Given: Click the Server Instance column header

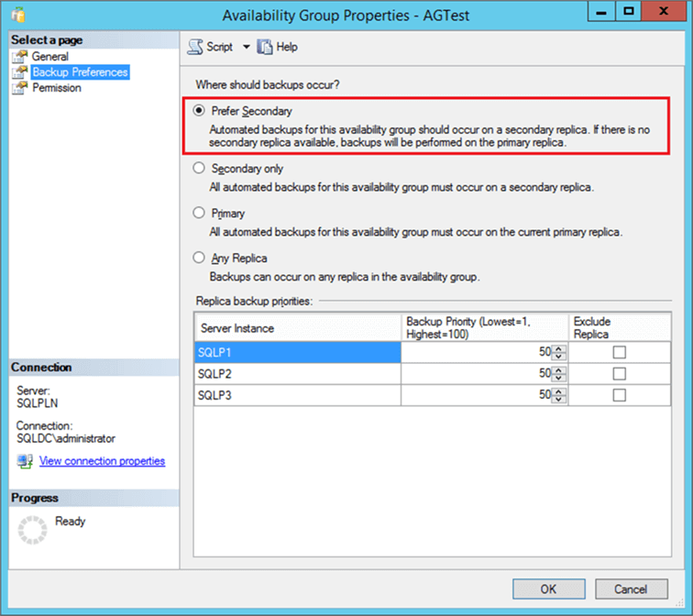Looking at the screenshot, I should click(x=297, y=328).
